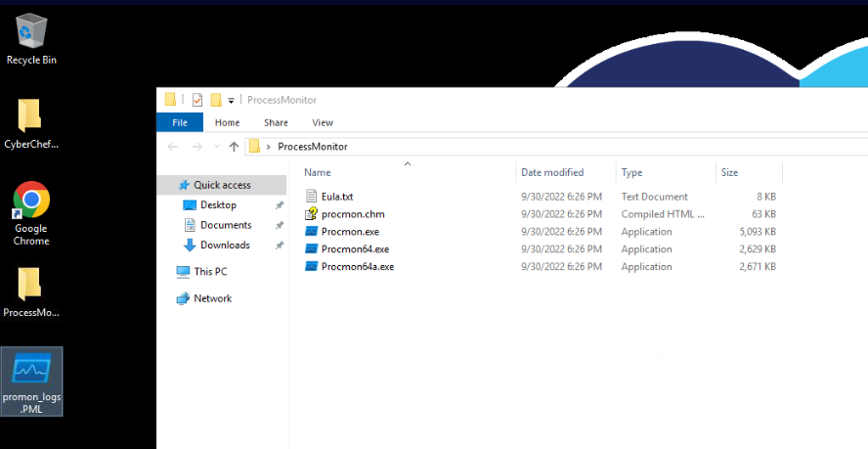This screenshot has width=868, height=449.
Task: Click the Compiled HTML type text
Action: [x=663, y=214]
